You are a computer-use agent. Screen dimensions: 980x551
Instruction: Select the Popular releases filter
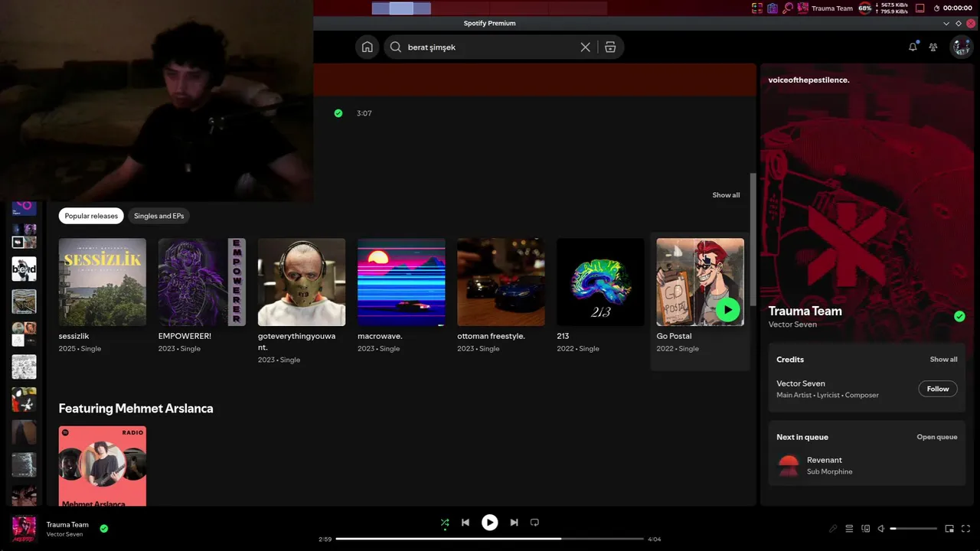pyautogui.click(x=91, y=216)
